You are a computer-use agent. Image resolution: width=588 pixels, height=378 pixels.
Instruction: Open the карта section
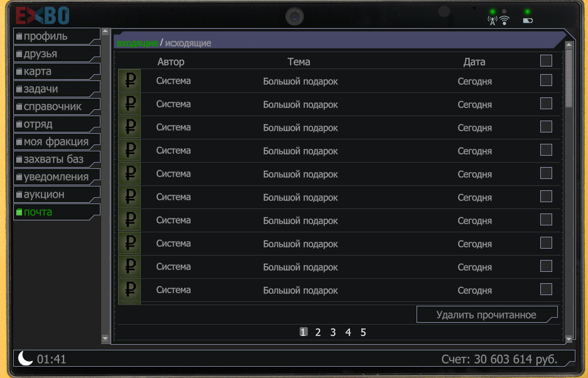[x=57, y=71]
